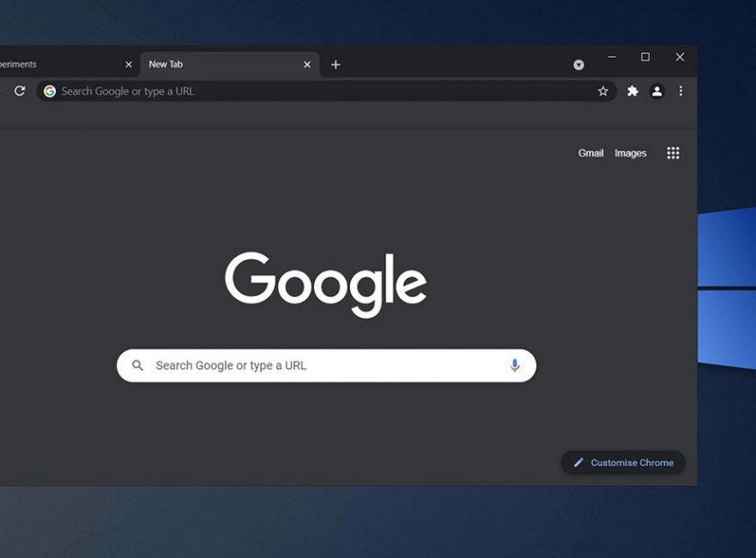Close the Chrome window

coord(679,57)
